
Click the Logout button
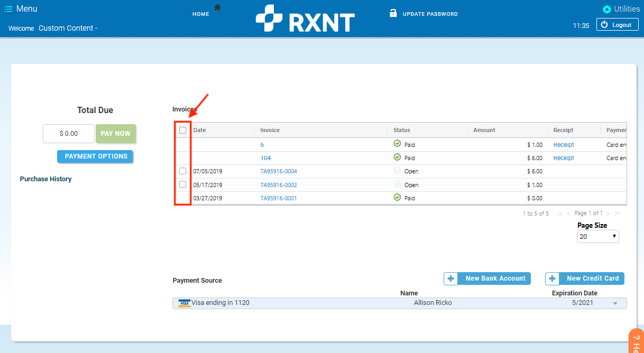617,25
